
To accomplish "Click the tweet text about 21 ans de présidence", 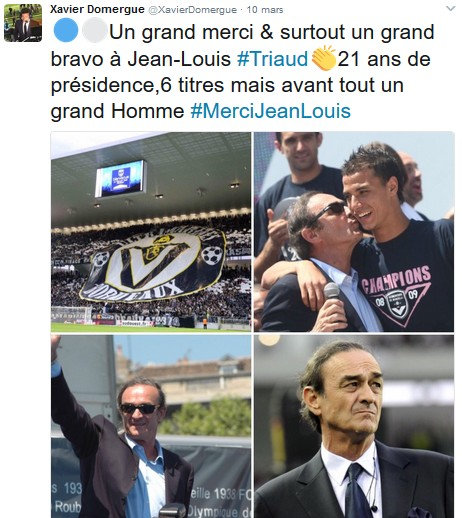I will 242,72.
